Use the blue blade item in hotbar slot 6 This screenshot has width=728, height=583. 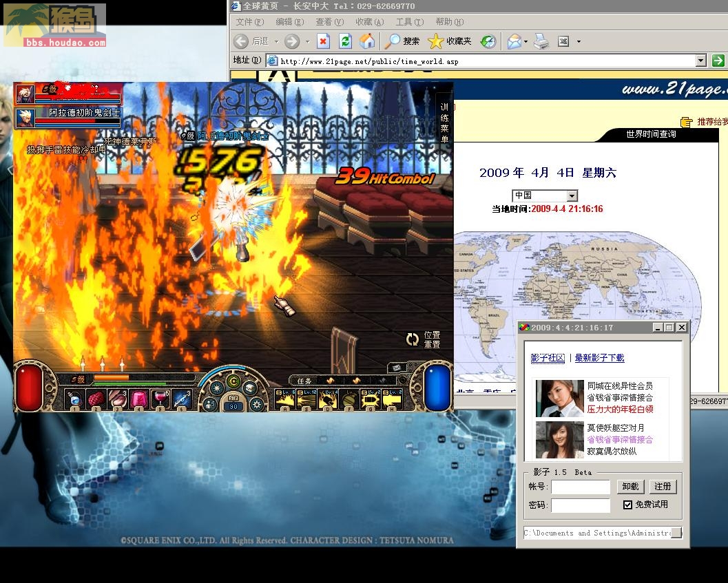click(182, 399)
